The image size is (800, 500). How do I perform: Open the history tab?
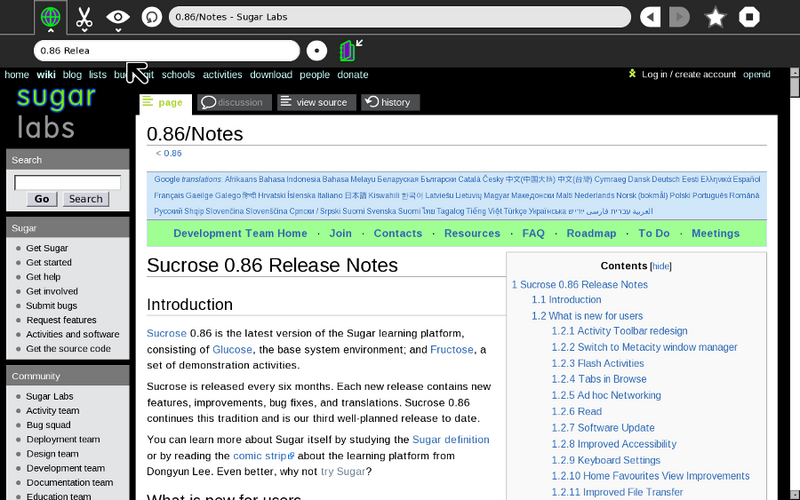pos(389,102)
